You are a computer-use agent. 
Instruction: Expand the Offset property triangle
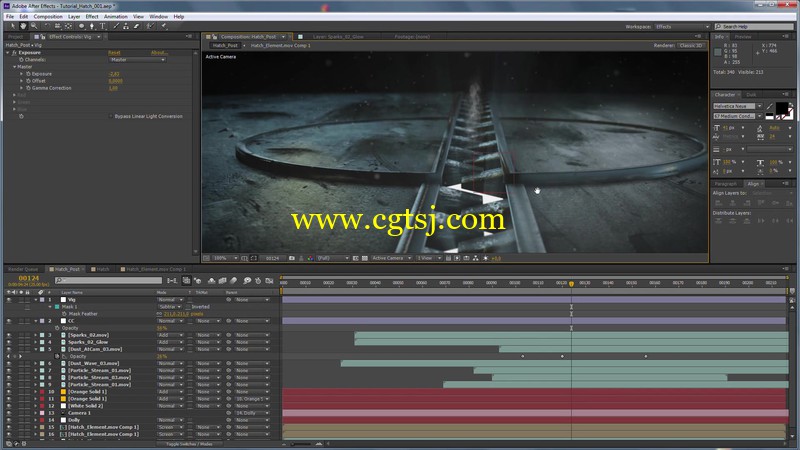pos(21,81)
